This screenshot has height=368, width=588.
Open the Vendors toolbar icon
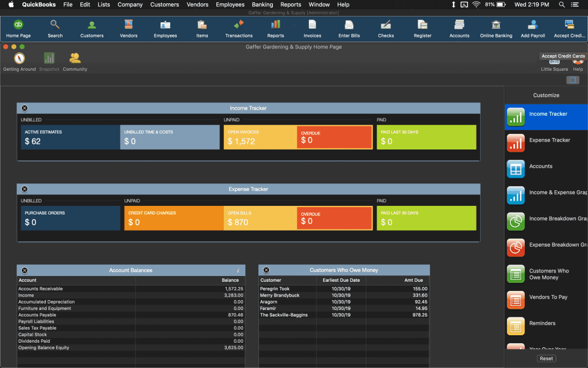pyautogui.click(x=129, y=29)
